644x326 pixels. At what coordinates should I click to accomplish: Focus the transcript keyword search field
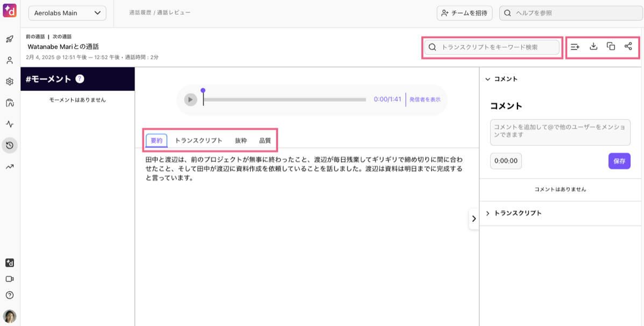click(492, 47)
